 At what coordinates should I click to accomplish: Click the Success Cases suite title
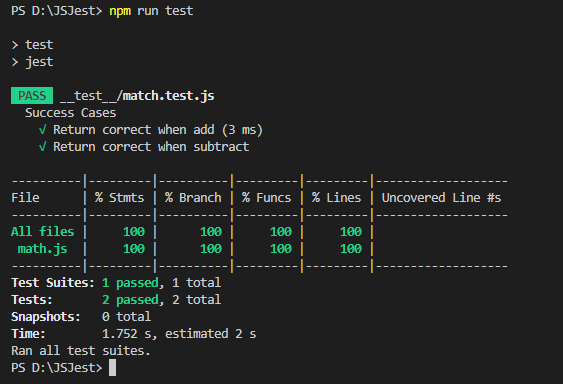tap(70, 113)
